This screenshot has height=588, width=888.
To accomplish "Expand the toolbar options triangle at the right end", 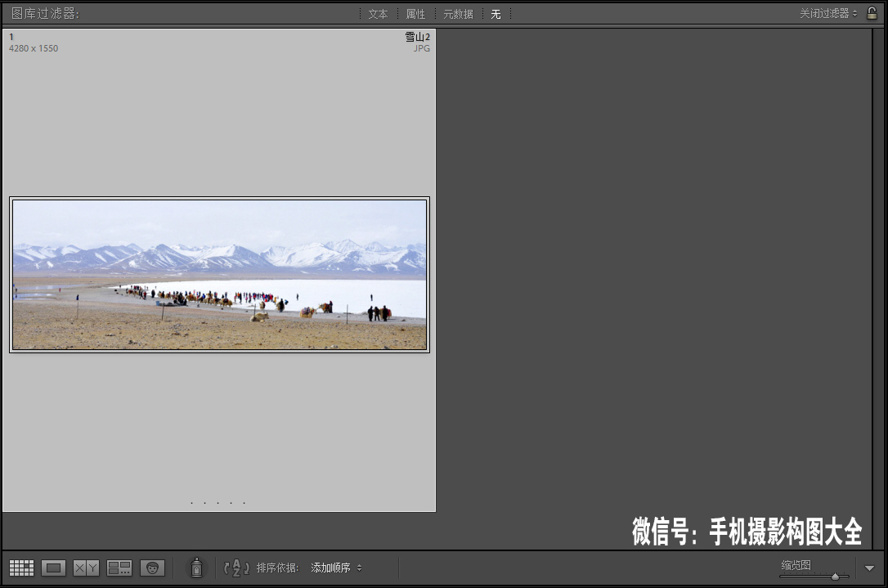I will point(869,568).
